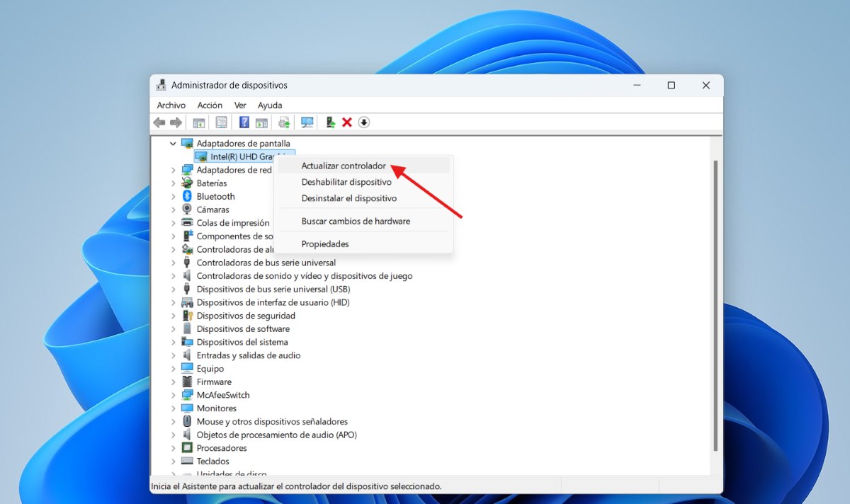
Task: Click the scan for hardware changes monitor icon
Action: coord(307,122)
